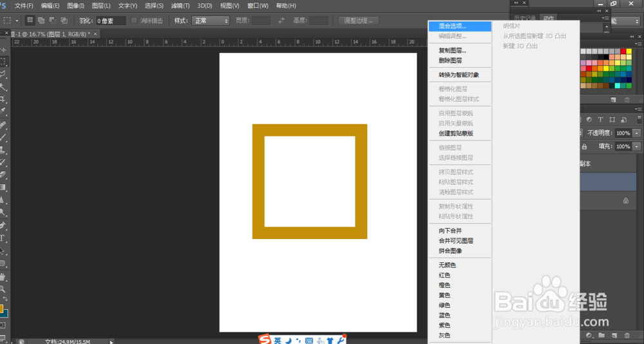Open the 图像(I) menu
644x344 pixels.
pyautogui.click(x=75, y=6)
